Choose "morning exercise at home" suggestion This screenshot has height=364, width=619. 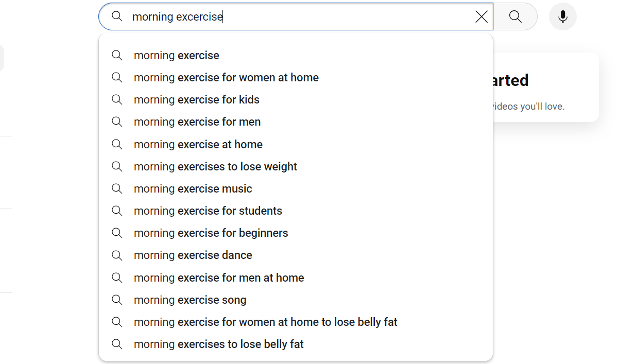click(x=198, y=145)
